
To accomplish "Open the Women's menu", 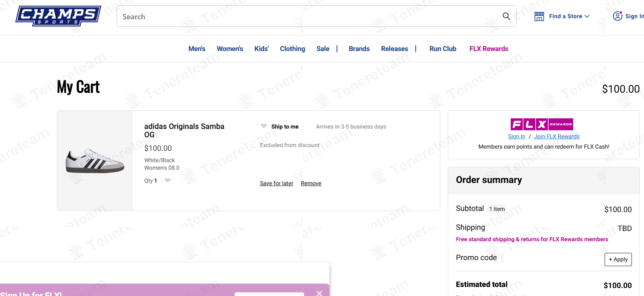I will pyautogui.click(x=230, y=49).
